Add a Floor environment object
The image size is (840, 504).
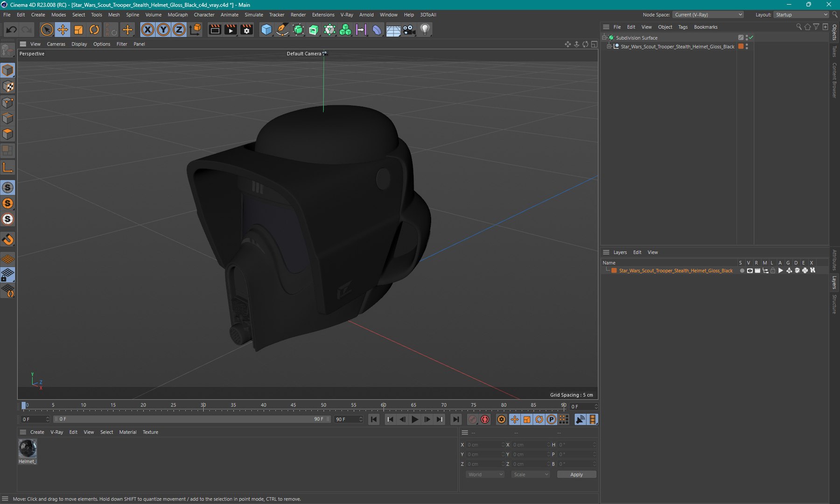click(393, 30)
